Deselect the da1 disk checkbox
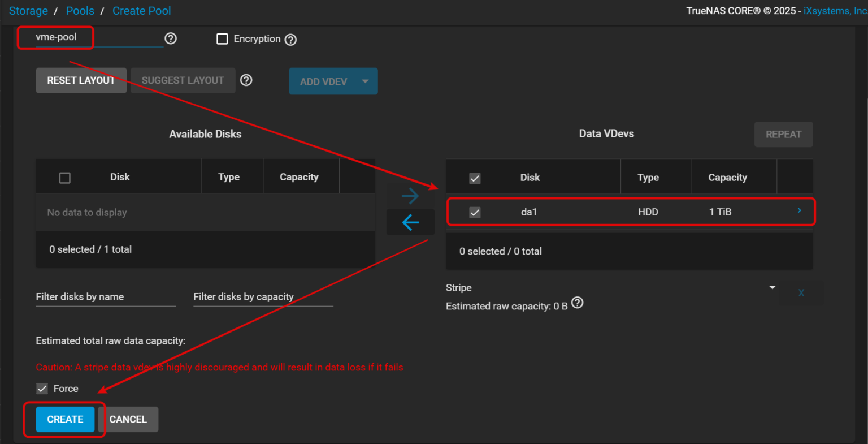Viewport: 868px width, 444px height. coord(475,213)
